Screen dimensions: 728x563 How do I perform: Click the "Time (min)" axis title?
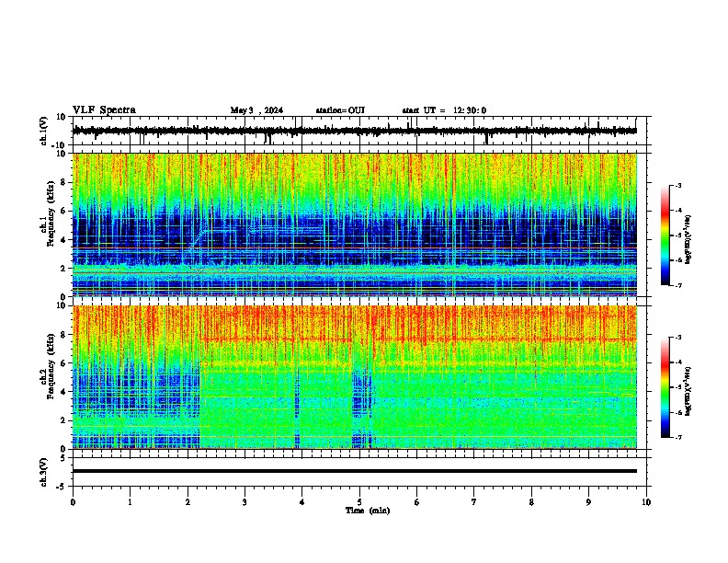pos(368,511)
